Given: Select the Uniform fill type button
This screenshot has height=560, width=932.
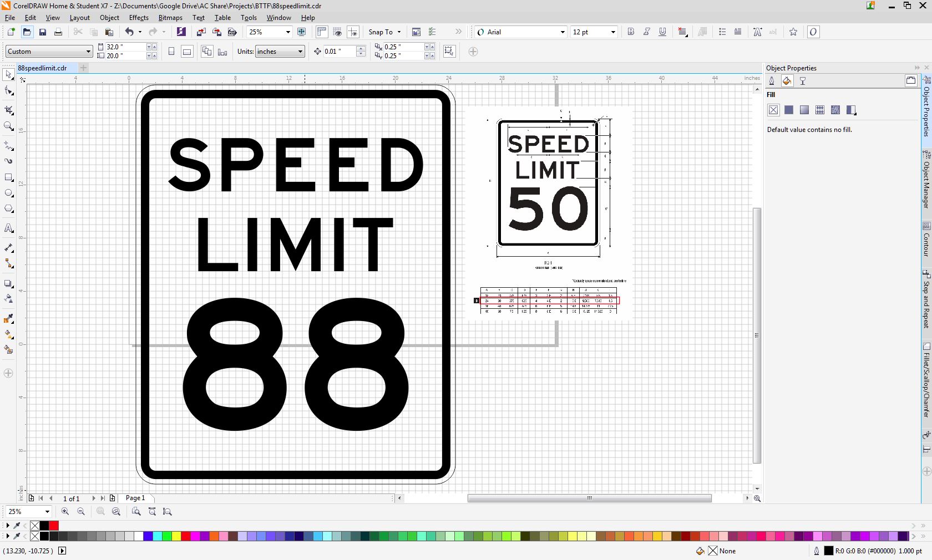Looking at the screenshot, I should 789,110.
